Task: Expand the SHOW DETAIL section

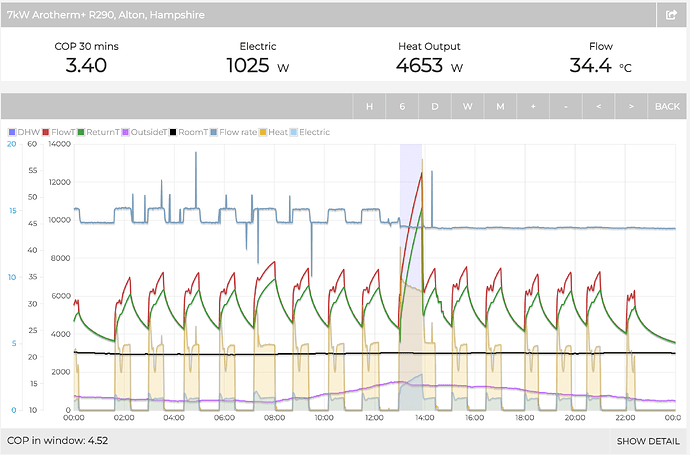Action: pyautogui.click(x=647, y=441)
